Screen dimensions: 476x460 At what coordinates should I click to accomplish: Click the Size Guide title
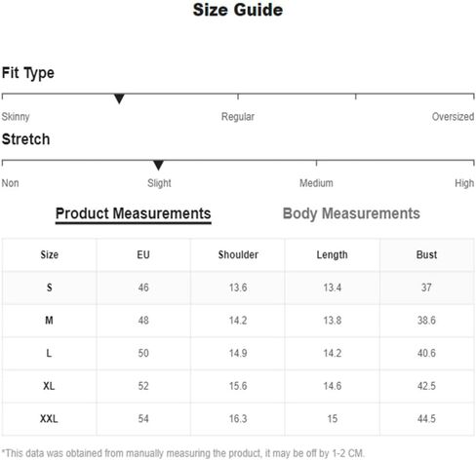(x=238, y=10)
